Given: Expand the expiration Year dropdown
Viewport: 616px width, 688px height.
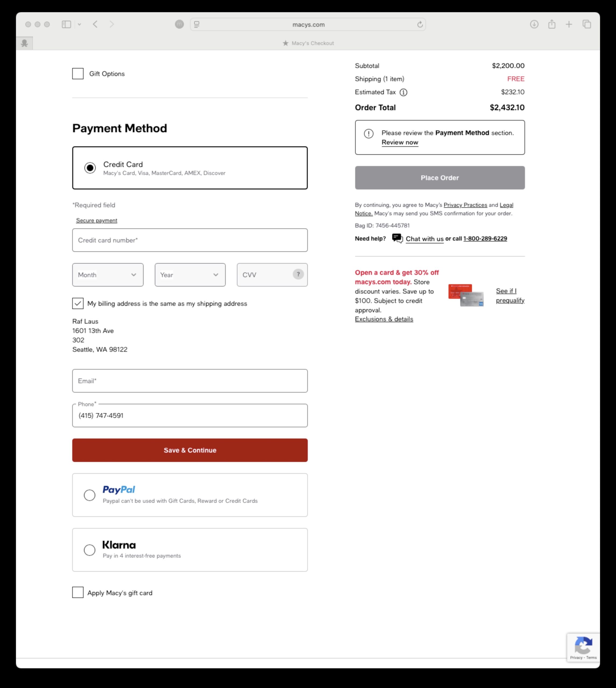Looking at the screenshot, I should 190,275.
